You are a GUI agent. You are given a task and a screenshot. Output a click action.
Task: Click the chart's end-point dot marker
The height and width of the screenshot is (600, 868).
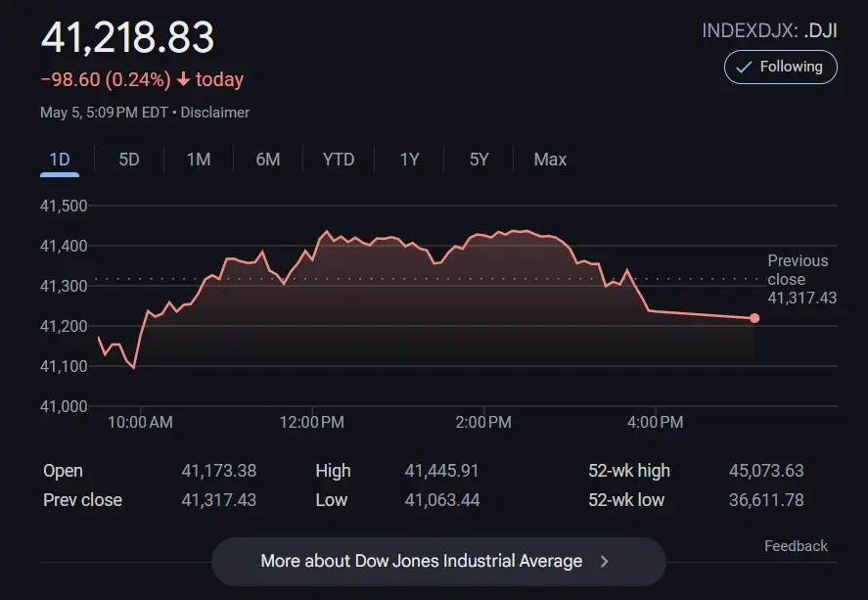tap(754, 318)
